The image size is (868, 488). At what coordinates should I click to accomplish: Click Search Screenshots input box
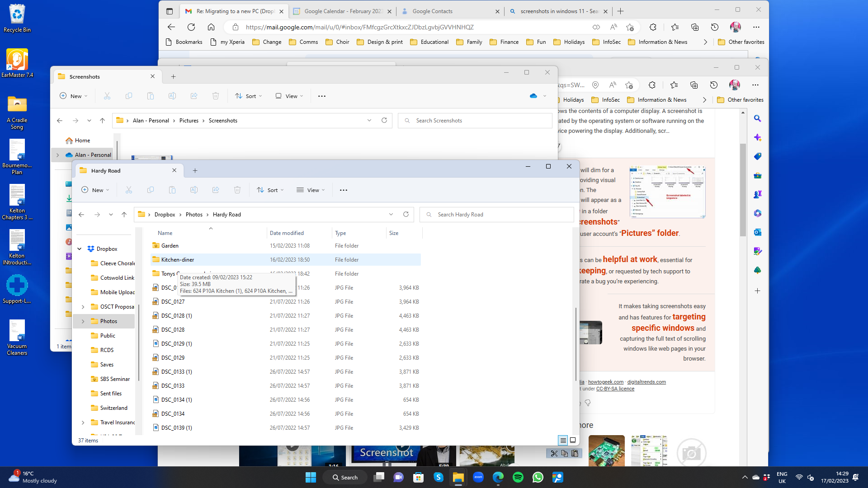(x=475, y=121)
